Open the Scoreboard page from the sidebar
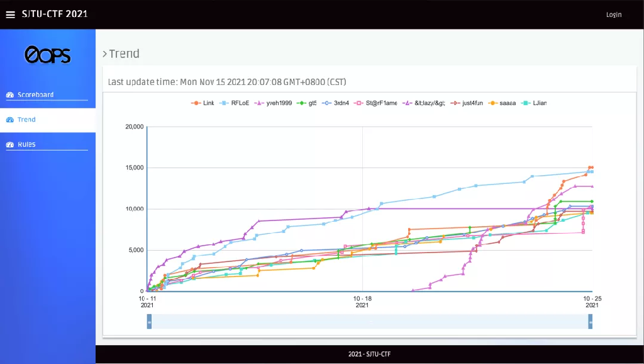The height and width of the screenshot is (364, 644). [x=35, y=95]
